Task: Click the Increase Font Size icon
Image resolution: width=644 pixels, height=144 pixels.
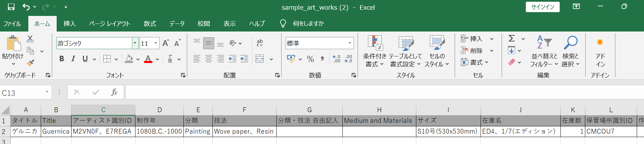Action: 165,43
